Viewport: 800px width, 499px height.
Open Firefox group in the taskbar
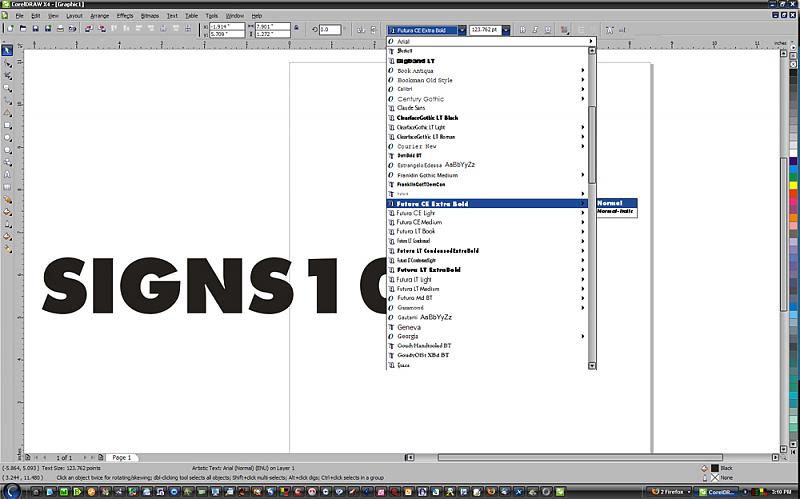[x=671, y=492]
